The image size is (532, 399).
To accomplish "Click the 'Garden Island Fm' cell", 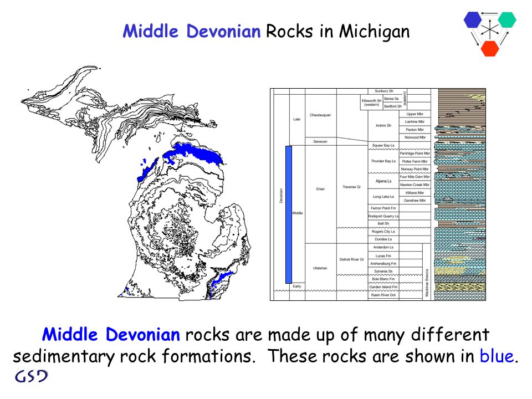I will pos(383,287).
